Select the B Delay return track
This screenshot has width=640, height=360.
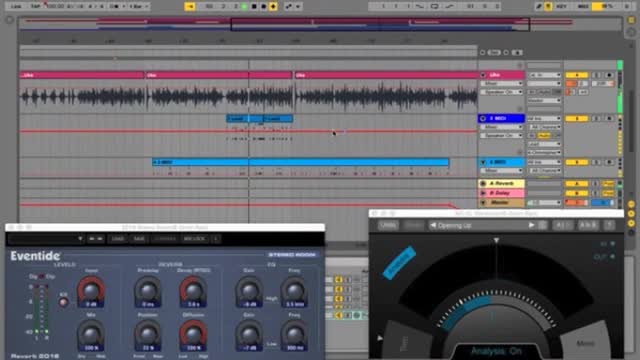(x=502, y=193)
